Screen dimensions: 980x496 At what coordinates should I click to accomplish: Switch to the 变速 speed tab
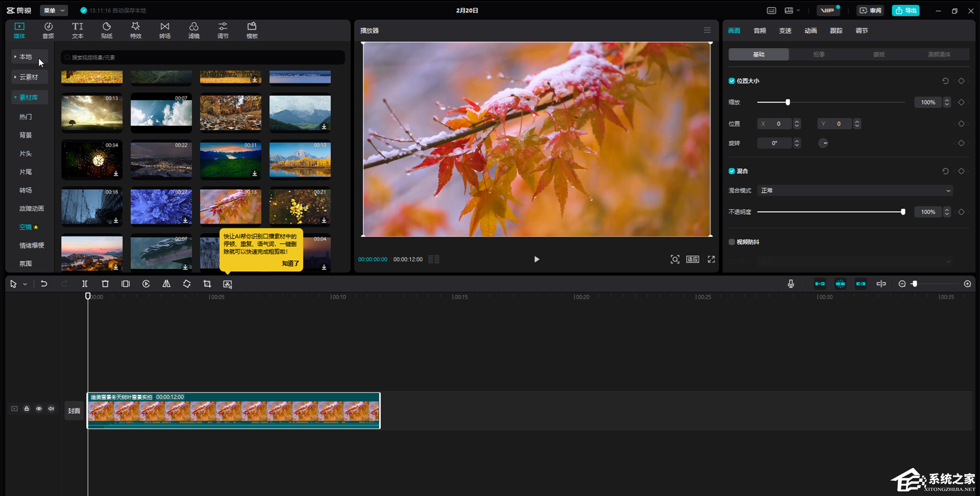pyautogui.click(x=785, y=31)
